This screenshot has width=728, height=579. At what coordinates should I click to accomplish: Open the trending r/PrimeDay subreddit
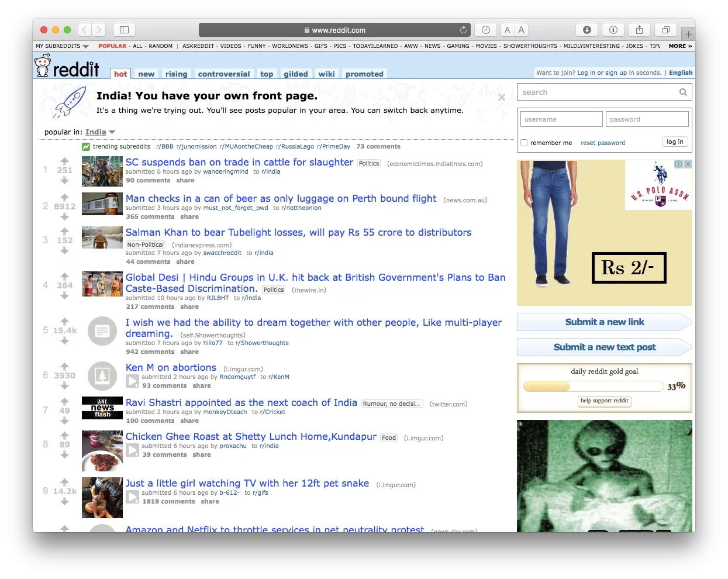click(x=334, y=147)
